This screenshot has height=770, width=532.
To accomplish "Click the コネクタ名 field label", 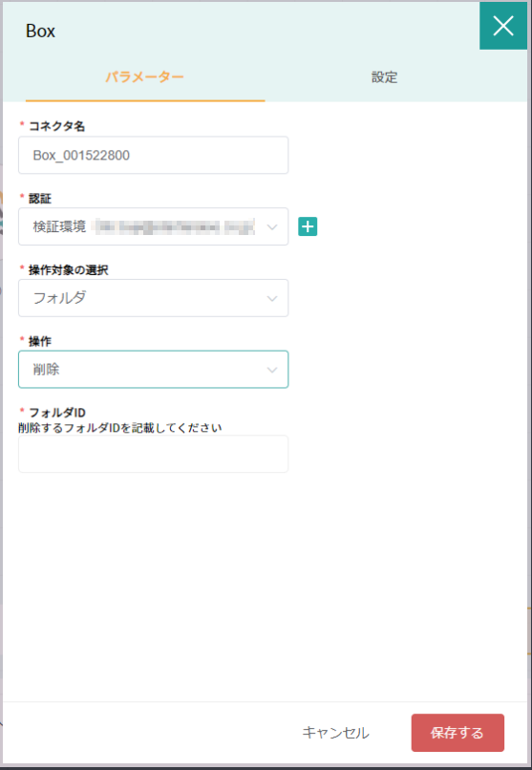I will pos(57,126).
